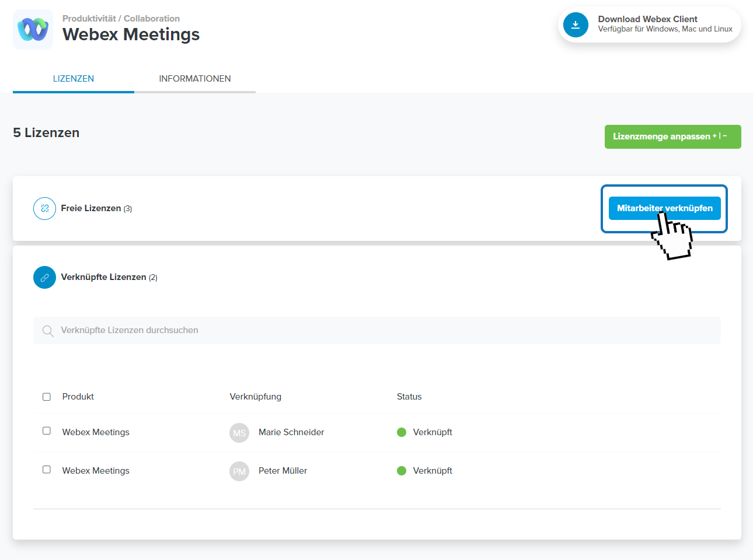
Task: Switch to the LIZENZEN tab
Action: coord(74,79)
